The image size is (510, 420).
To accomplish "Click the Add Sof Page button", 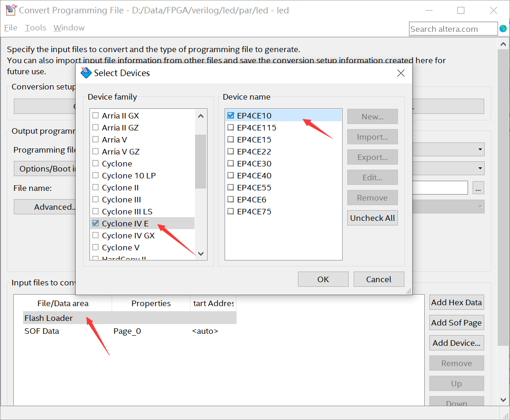I will click(x=457, y=322).
